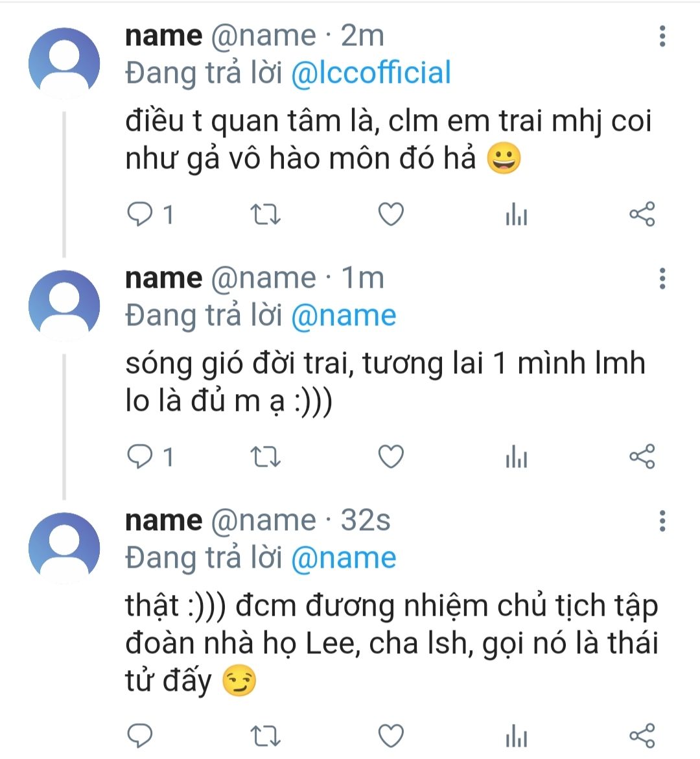Share the tweet posted 2m ago

coord(642,214)
